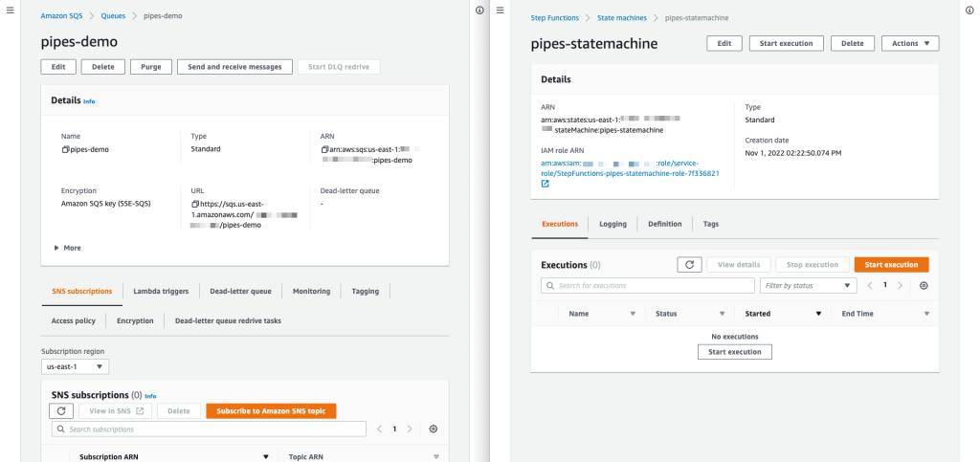Click Start execution under No executions

pyautogui.click(x=735, y=352)
